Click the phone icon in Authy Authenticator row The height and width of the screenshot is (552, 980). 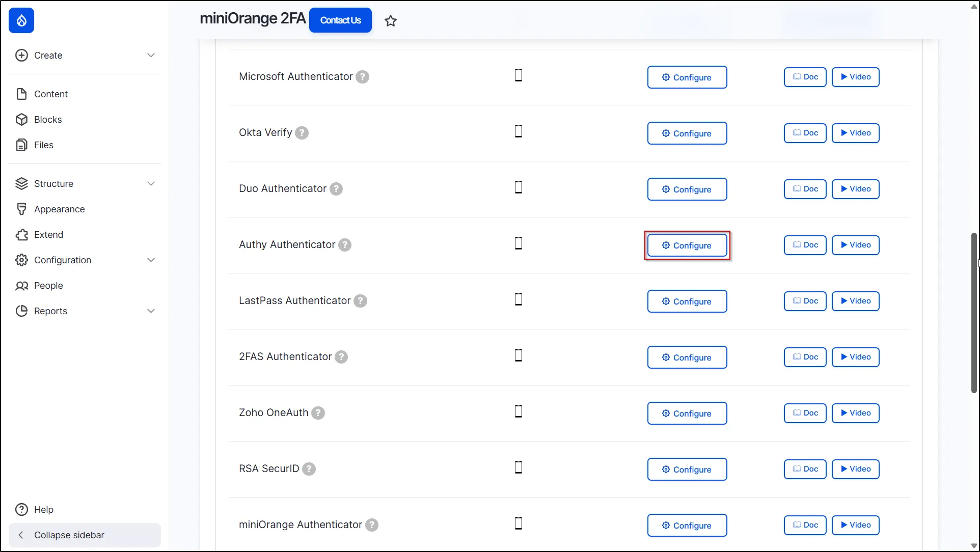click(519, 243)
